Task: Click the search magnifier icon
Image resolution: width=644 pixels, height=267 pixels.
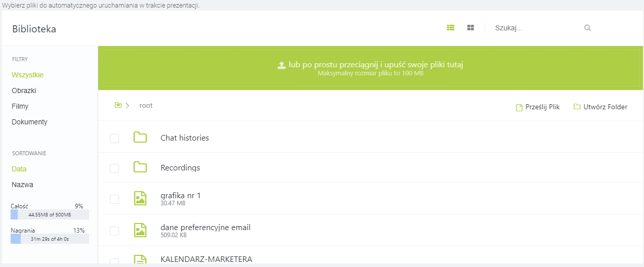Action: pos(587,28)
